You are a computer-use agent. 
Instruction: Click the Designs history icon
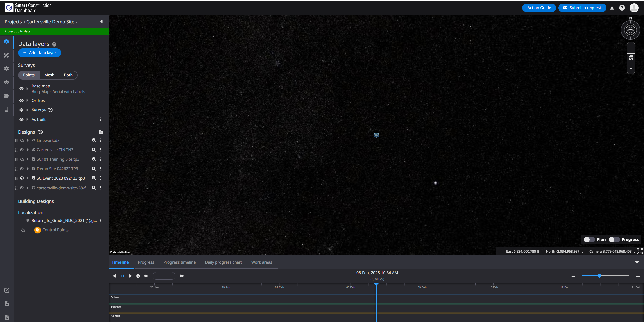(x=41, y=132)
